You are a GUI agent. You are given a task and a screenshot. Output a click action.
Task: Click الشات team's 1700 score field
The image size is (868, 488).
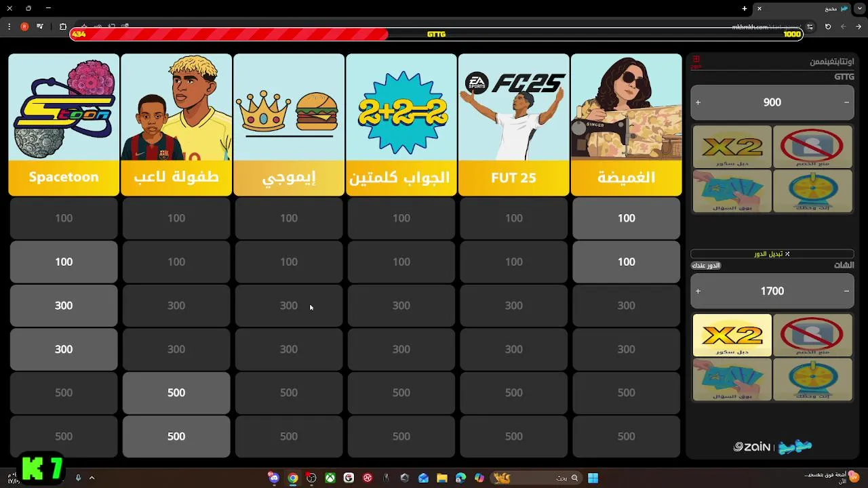[772, 291]
